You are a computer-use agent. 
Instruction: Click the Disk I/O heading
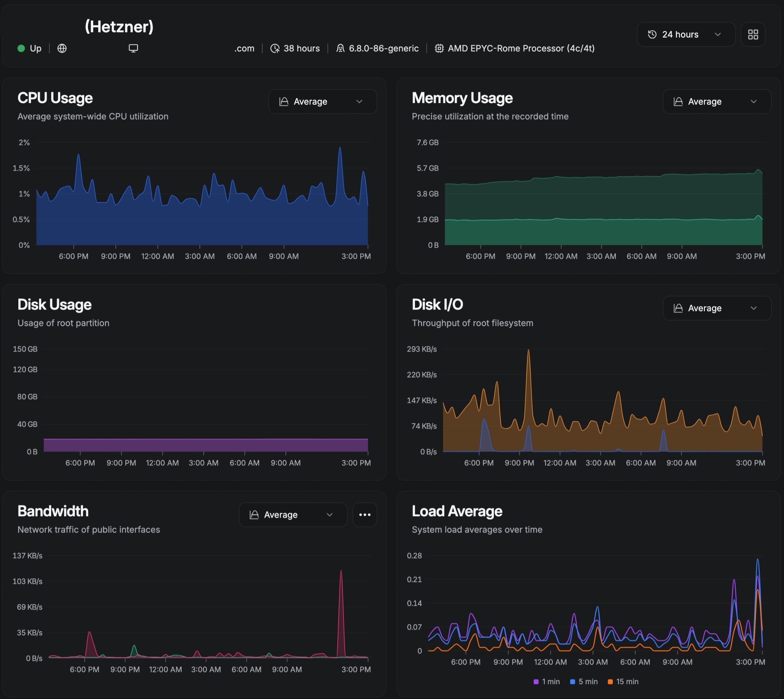pos(437,305)
